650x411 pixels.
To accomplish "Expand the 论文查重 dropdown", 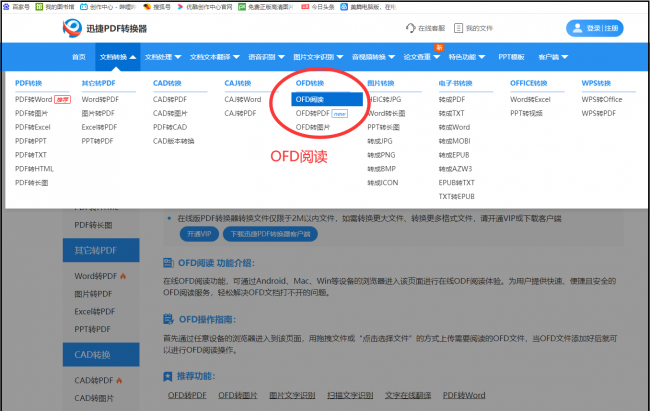I will point(422,57).
